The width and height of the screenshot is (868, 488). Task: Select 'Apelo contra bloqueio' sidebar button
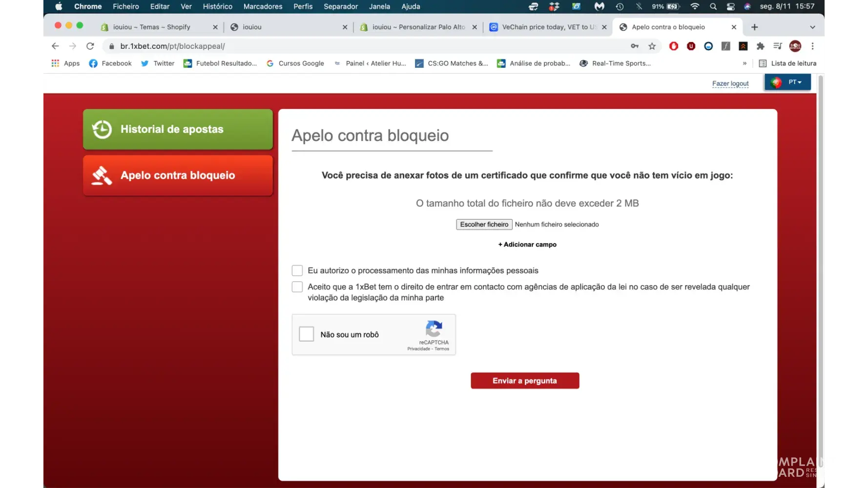tap(178, 175)
